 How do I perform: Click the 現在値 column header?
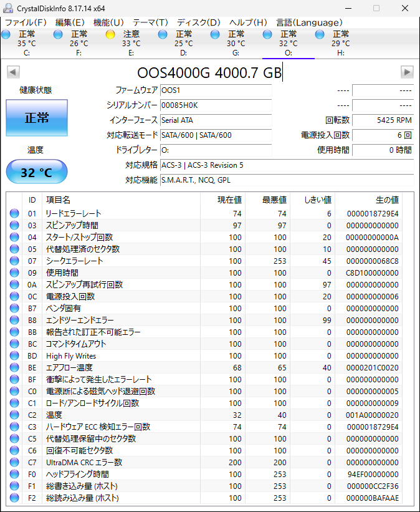(x=222, y=200)
